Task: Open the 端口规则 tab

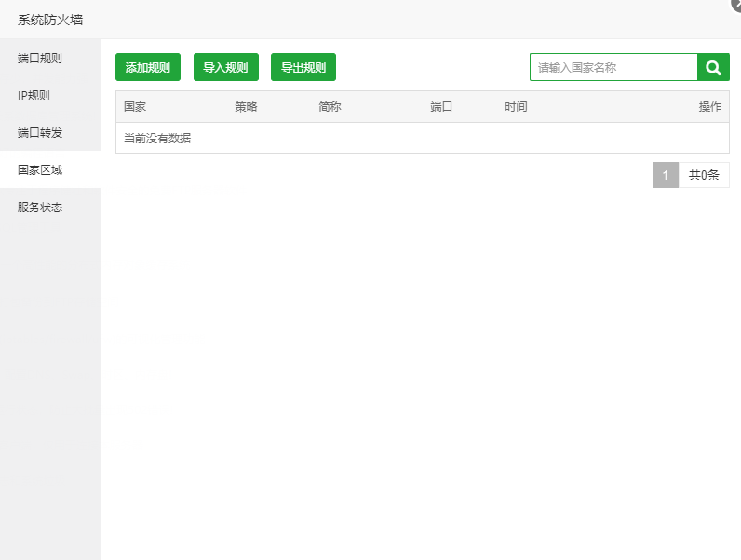Action: click(40, 59)
